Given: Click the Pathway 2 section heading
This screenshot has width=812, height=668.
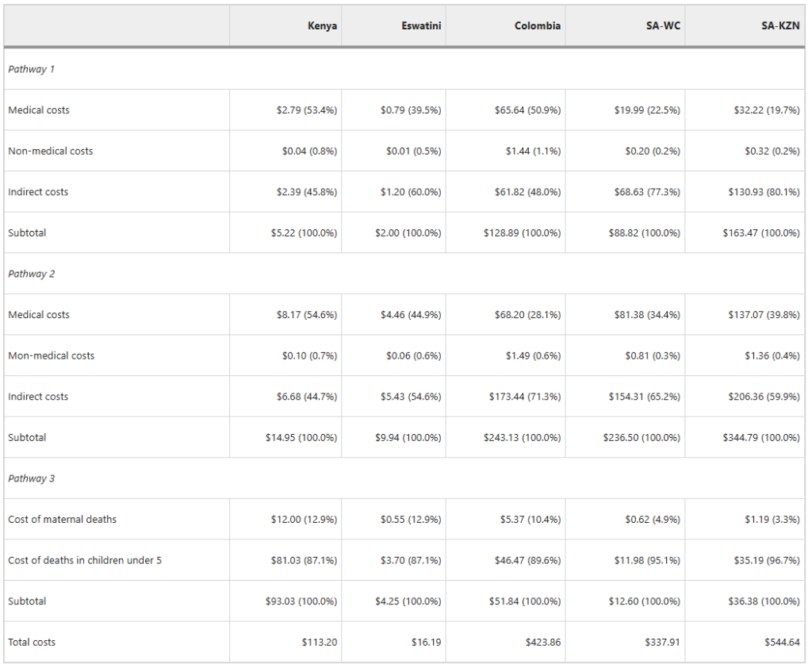Looking at the screenshot, I should coord(32,274).
